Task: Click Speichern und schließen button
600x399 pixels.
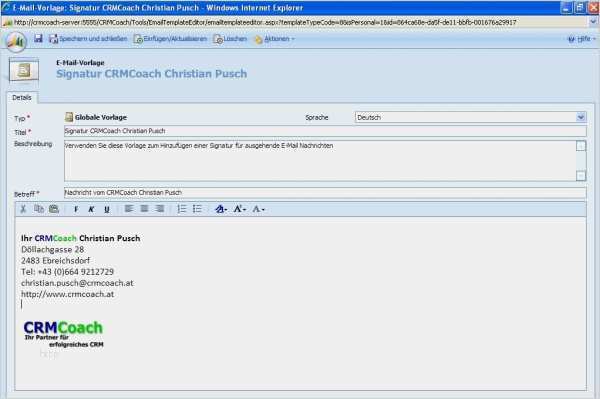Action: 88,39
